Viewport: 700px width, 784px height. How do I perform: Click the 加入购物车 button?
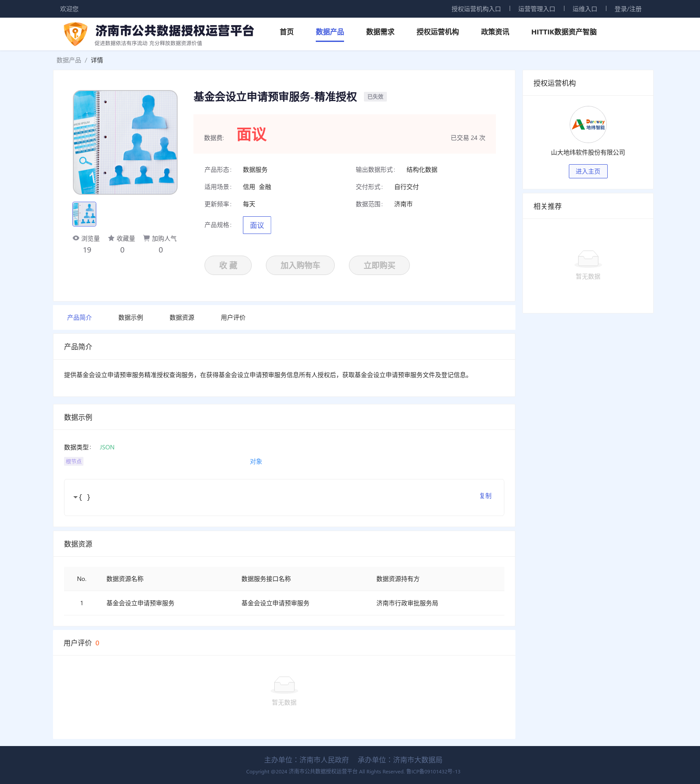(300, 265)
